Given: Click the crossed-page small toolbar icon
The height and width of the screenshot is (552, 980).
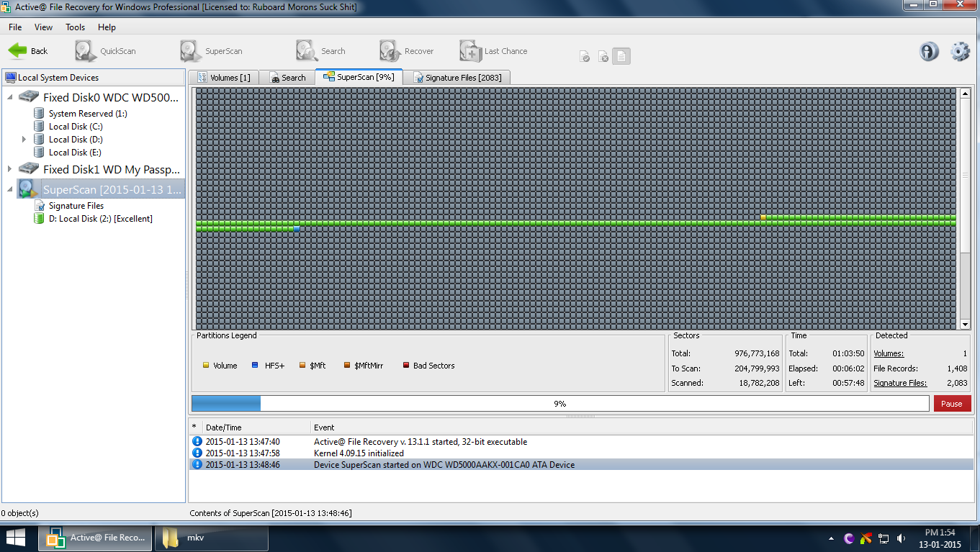Looking at the screenshot, I should (x=603, y=56).
